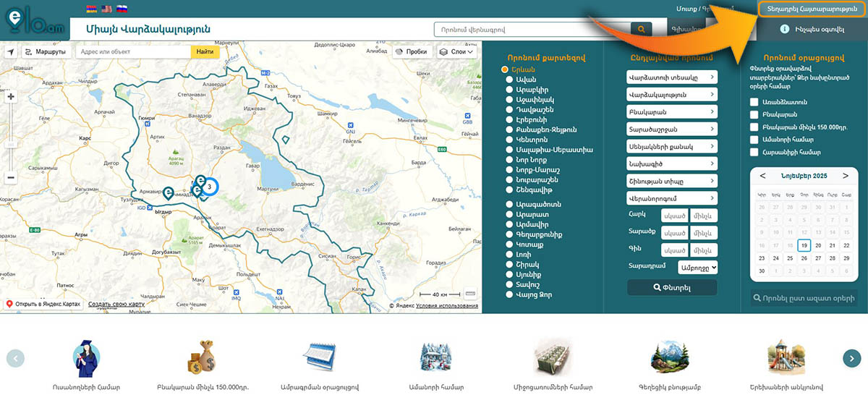The width and height of the screenshot is (868, 408).
Task: Open the Երեխաների անկյունով playground category icon
Action: (786, 357)
